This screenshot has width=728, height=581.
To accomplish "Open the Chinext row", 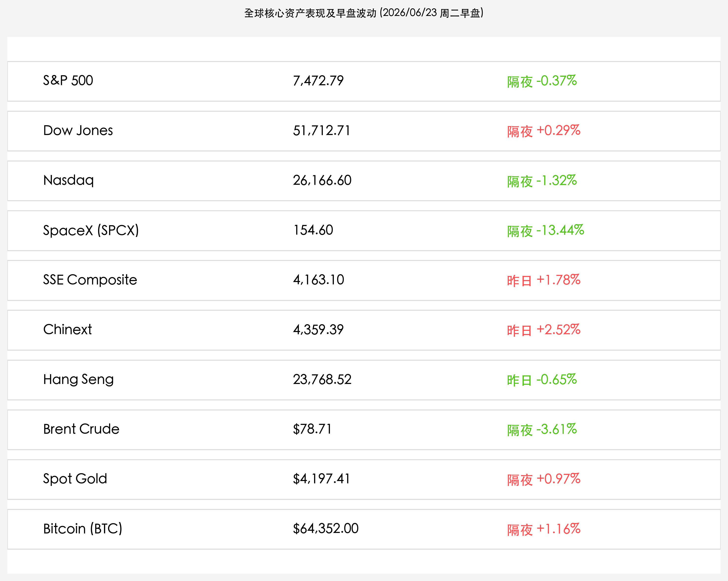I will coord(364,330).
